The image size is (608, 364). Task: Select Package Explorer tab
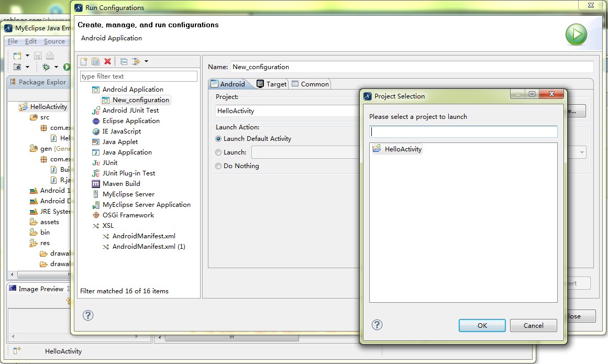pos(38,82)
